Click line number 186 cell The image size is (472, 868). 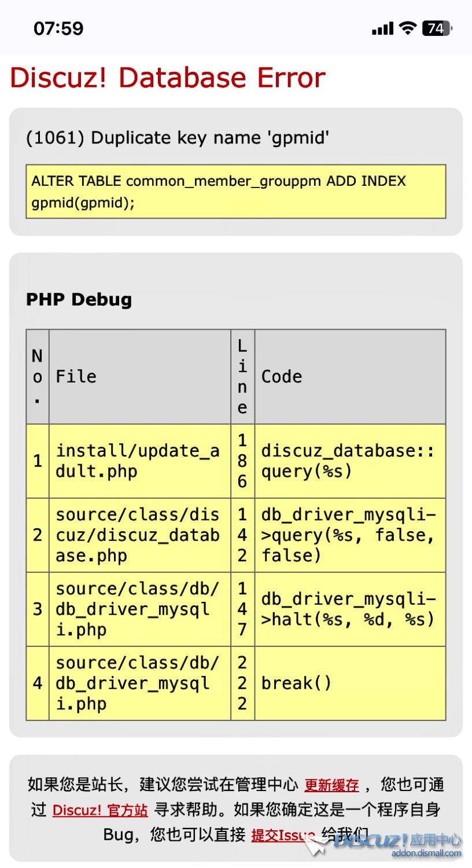[243, 461]
